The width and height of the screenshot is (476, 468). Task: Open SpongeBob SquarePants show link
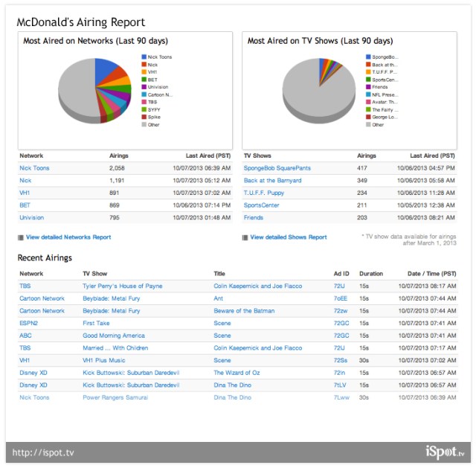(x=277, y=168)
